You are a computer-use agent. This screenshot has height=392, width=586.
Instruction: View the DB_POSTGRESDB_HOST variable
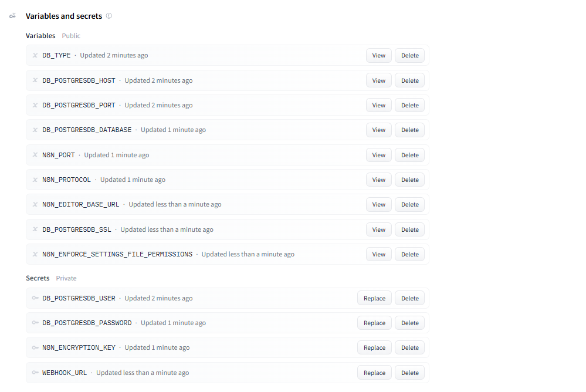tap(378, 80)
